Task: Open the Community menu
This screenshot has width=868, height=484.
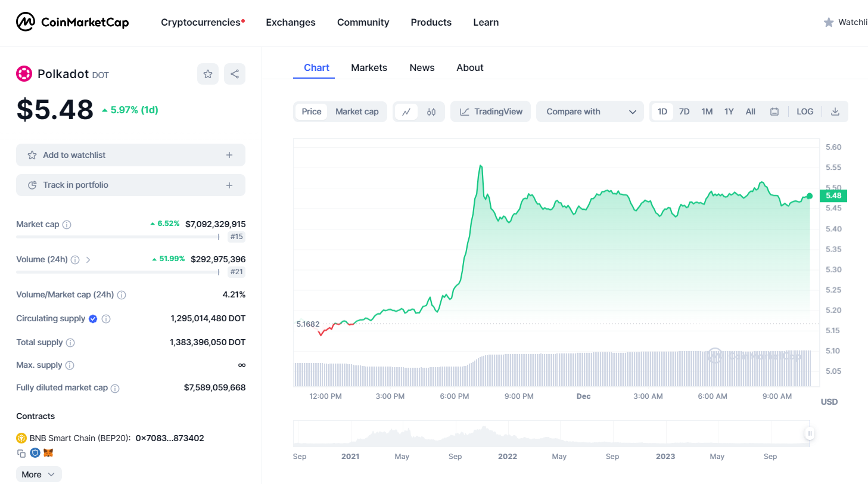Action: coord(363,22)
